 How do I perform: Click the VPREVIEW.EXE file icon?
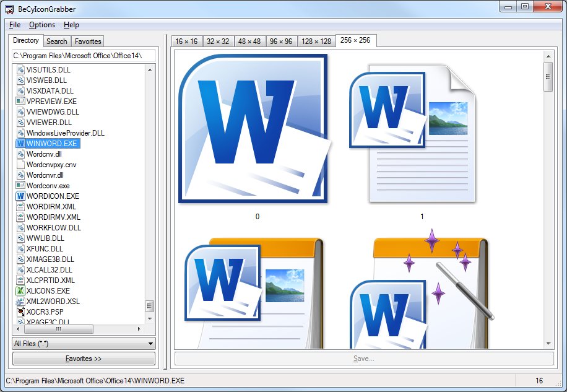coord(20,101)
